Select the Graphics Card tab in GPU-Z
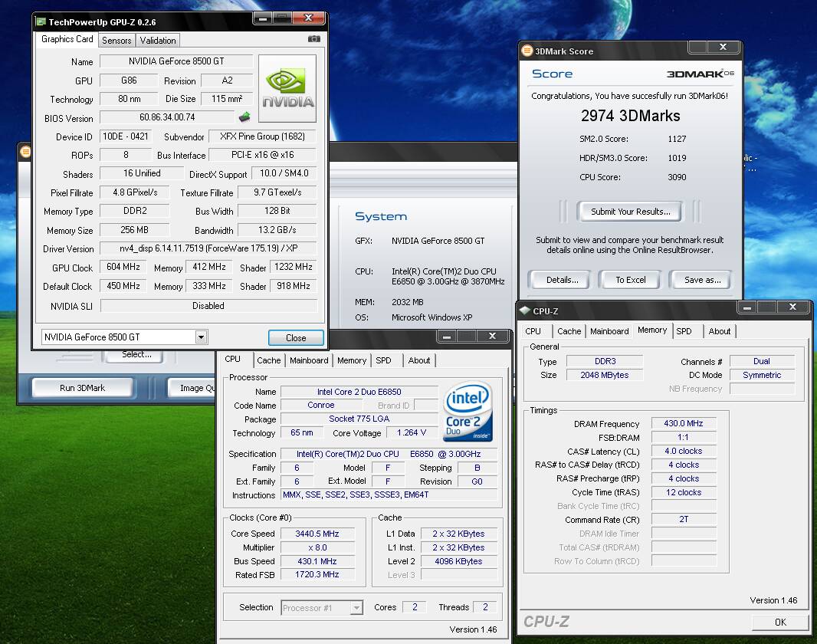The image size is (817, 644). point(67,39)
